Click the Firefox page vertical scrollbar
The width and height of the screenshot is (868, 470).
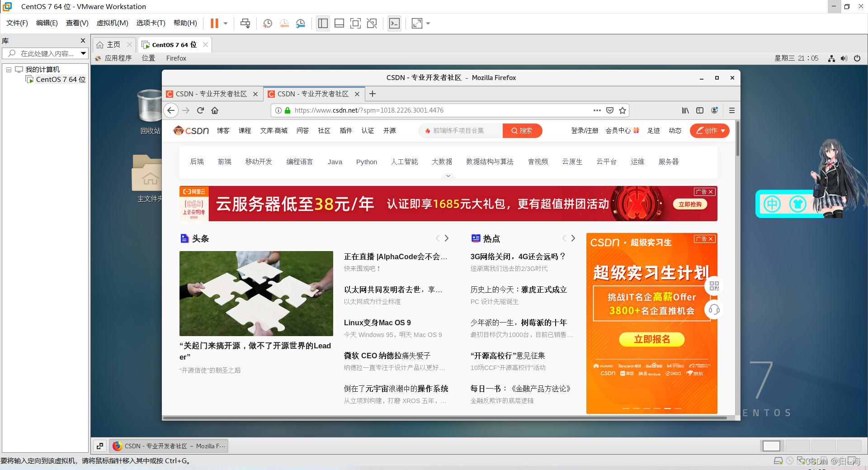coord(738,139)
